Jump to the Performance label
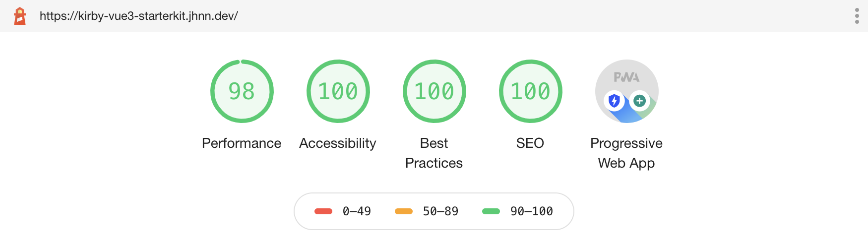Image resolution: width=868 pixels, height=250 pixels. [242, 143]
